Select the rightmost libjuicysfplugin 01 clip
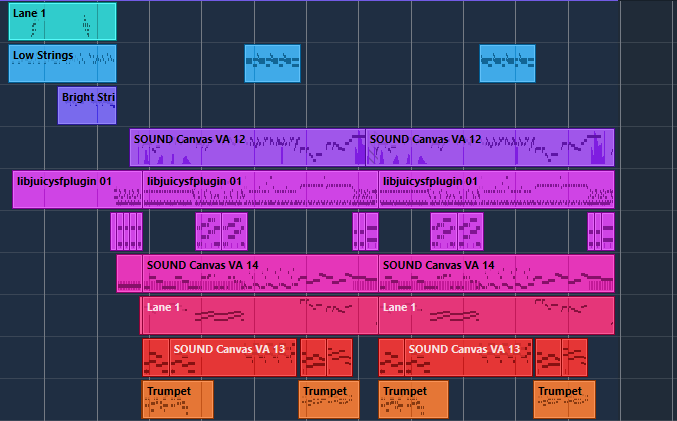677x421 pixels. pyautogui.click(x=496, y=190)
